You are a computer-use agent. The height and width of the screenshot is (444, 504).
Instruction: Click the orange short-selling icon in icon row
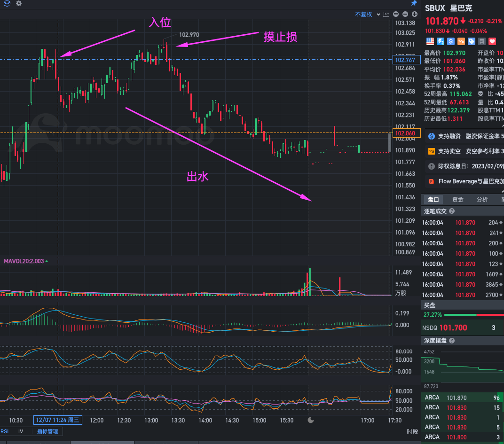point(461,41)
